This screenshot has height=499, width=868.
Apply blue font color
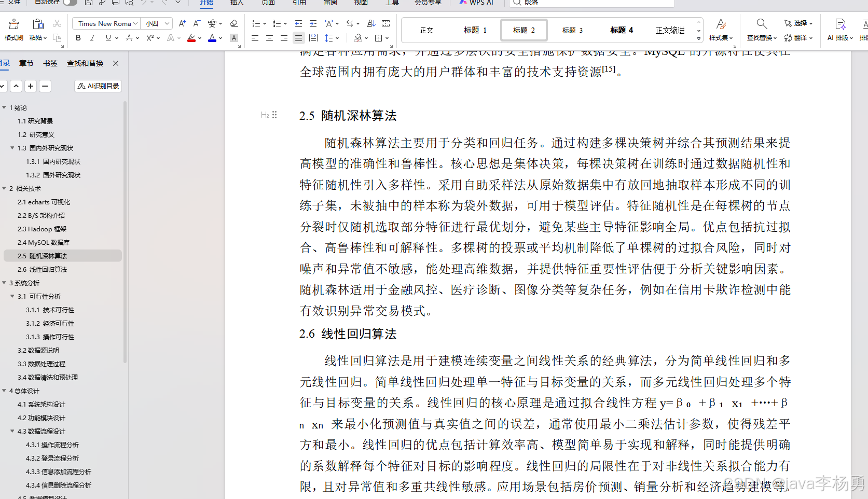tap(212, 38)
